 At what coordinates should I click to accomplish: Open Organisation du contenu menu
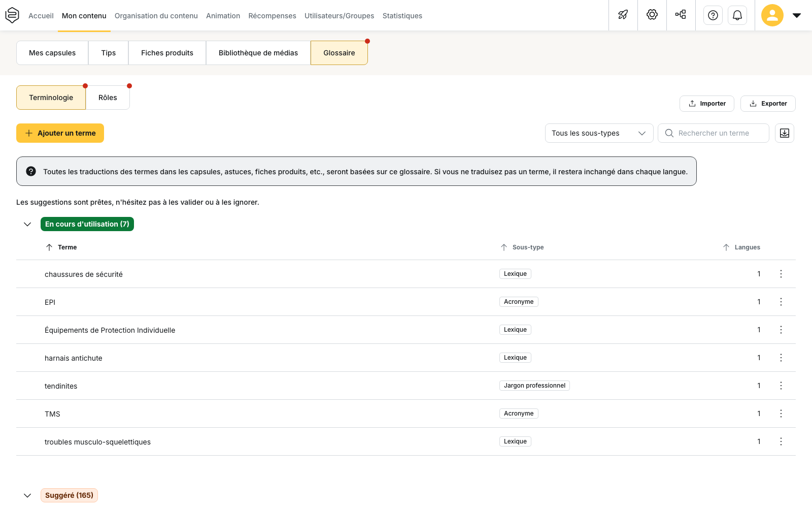pos(156,16)
